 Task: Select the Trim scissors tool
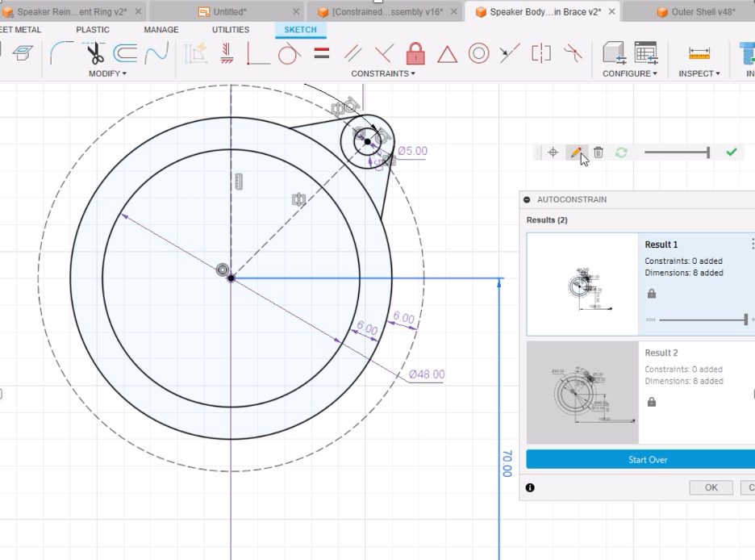pyautogui.click(x=94, y=54)
